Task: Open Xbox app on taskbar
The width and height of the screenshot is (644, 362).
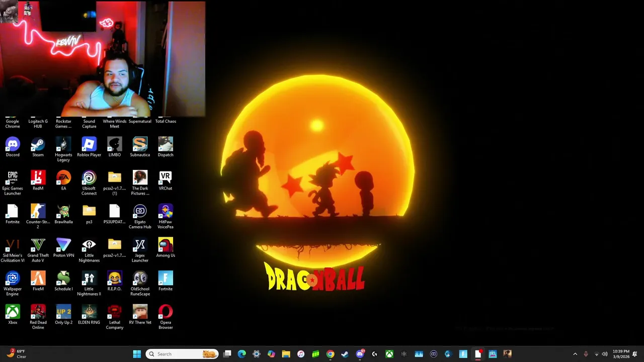Action: pos(389,354)
